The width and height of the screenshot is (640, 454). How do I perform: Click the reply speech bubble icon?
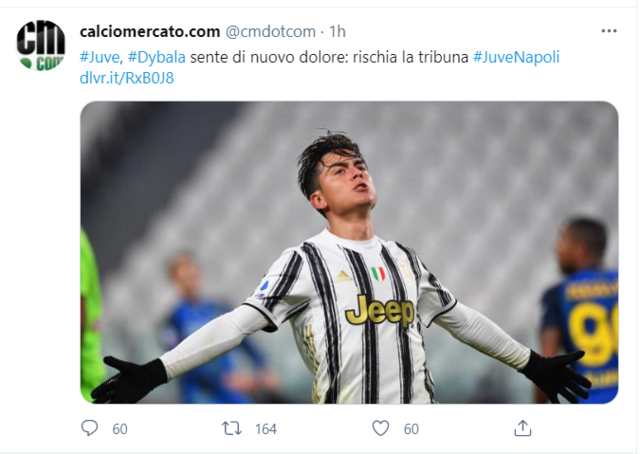click(x=89, y=428)
